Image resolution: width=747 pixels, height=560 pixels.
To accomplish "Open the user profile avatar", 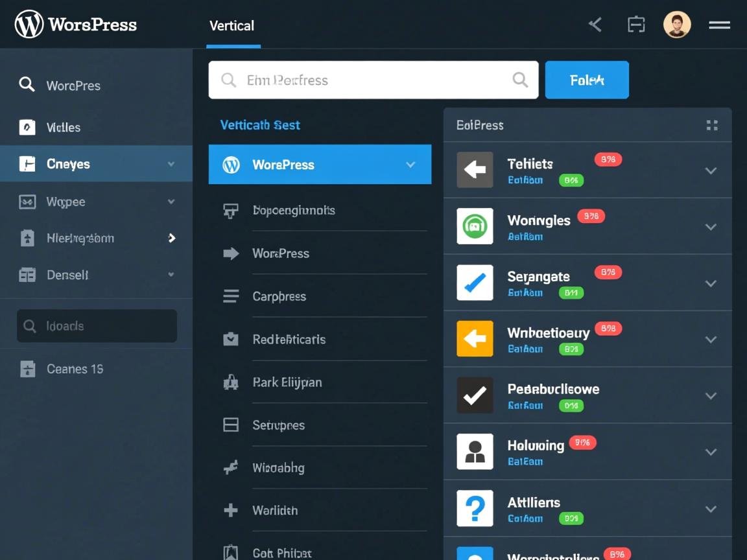I will [676, 25].
